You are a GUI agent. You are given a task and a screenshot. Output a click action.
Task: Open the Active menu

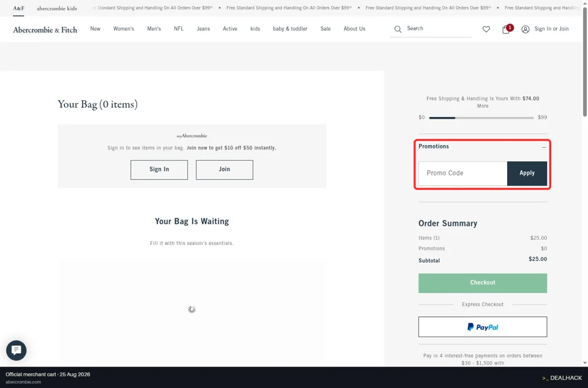230,29
